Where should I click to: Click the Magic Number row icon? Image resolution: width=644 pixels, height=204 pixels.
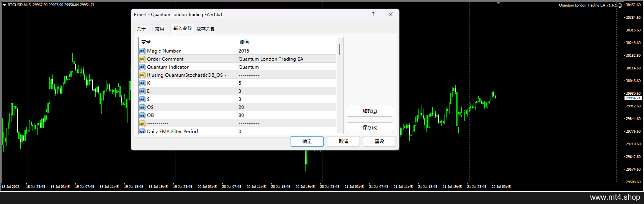pos(142,51)
